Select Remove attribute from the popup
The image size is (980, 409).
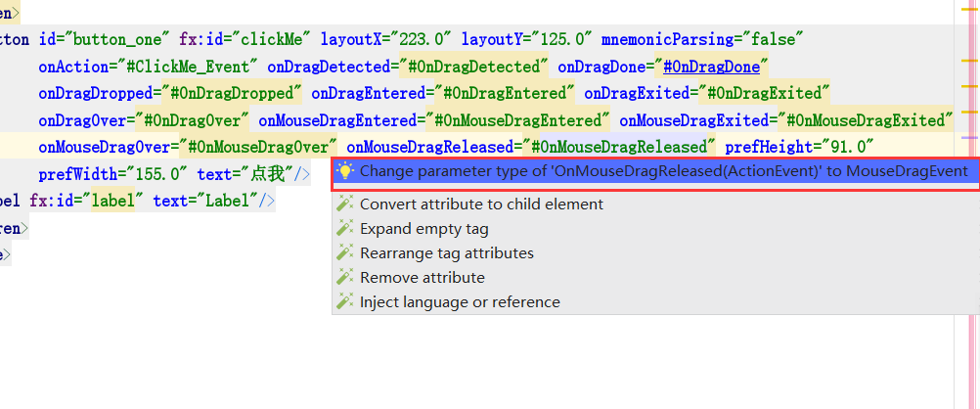(422, 278)
